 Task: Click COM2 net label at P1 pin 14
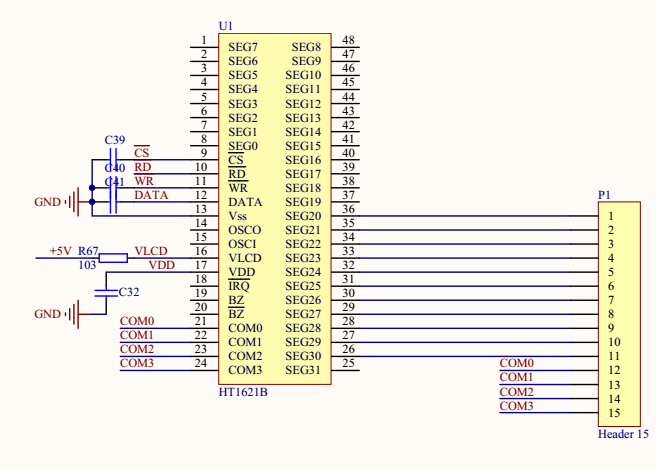tap(517, 392)
